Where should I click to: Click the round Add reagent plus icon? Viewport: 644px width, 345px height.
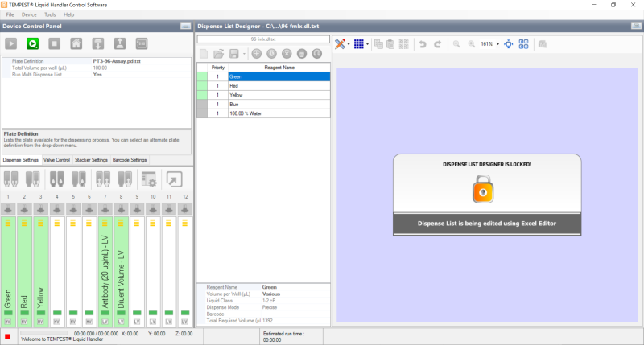256,54
